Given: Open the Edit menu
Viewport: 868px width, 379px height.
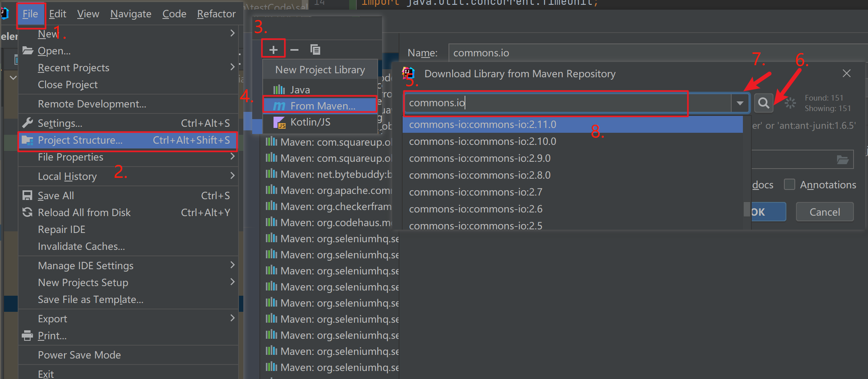Looking at the screenshot, I should point(58,14).
